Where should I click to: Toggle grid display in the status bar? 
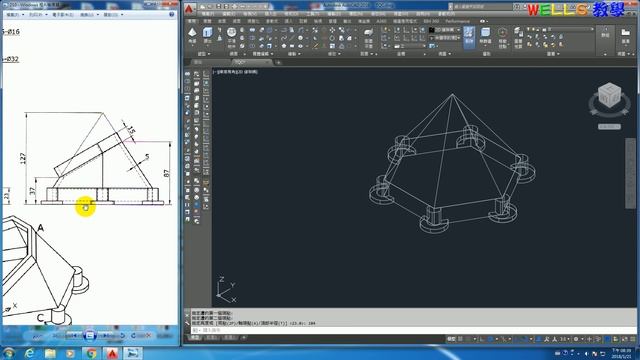pos(460,339)
